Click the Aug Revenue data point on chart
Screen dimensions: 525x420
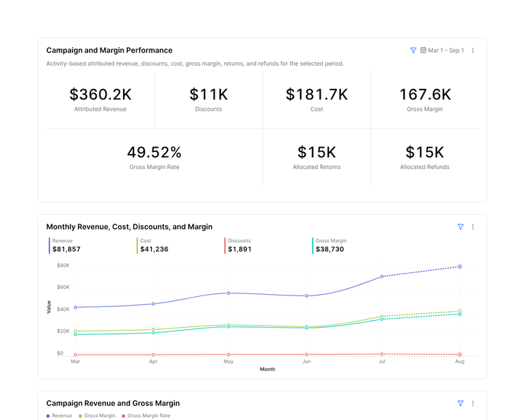(x=459, y=267)
